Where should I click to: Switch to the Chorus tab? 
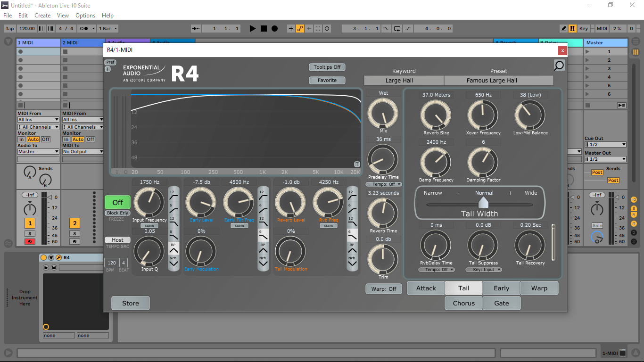point(464,303)
